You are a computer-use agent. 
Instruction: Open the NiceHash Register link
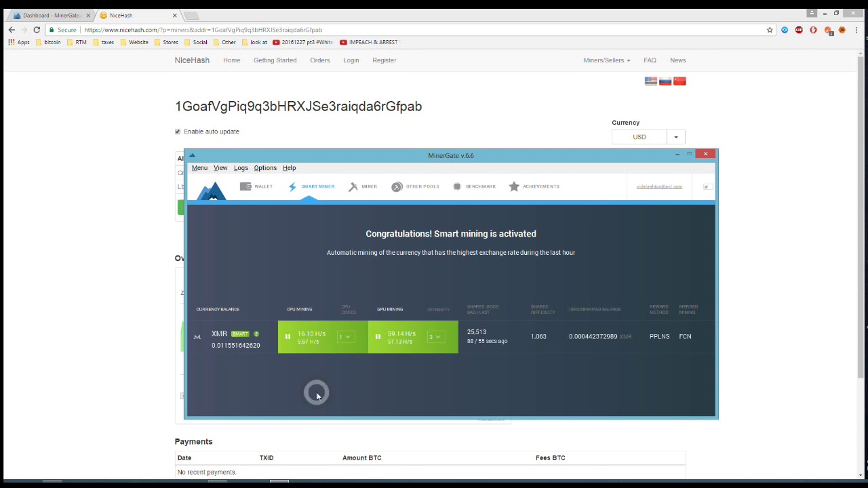point(384,60)
